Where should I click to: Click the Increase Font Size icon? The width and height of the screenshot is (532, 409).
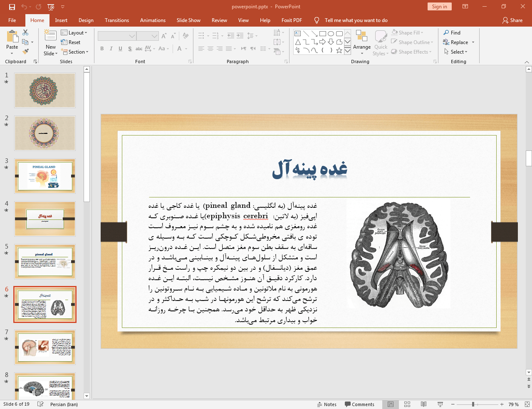[x=164, y=36]
